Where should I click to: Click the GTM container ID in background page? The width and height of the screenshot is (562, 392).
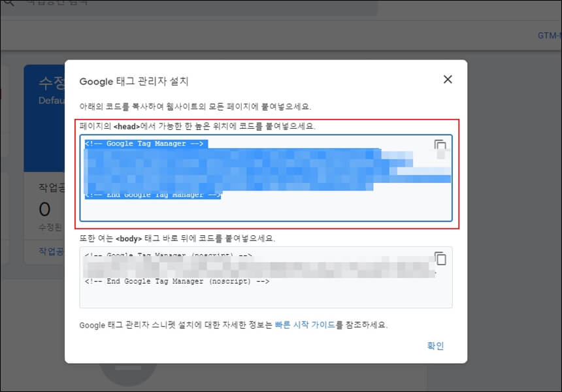[550, 35]
